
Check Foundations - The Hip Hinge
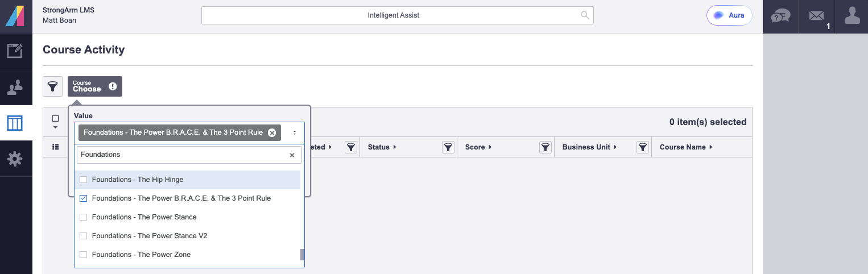click(84, 180)
